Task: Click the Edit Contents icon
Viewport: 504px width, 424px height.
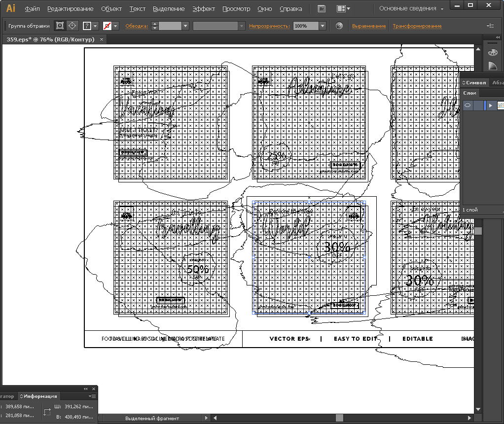Action: tap(72, 26)
